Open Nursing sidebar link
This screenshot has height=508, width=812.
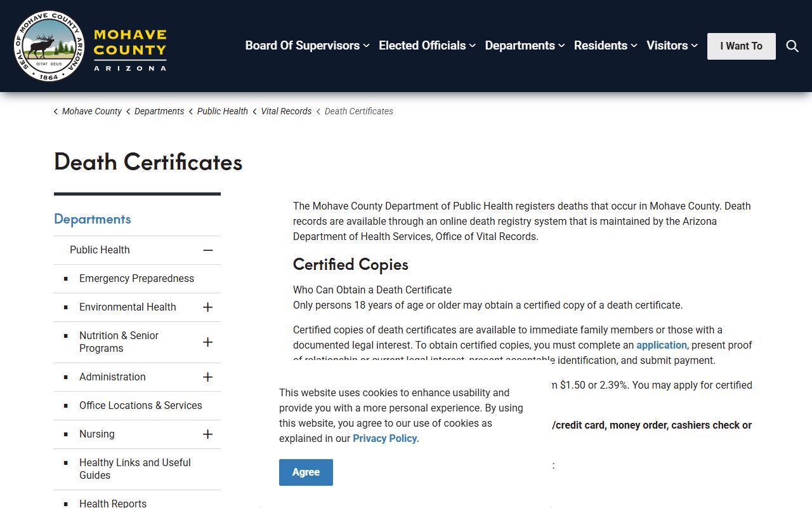97,434
